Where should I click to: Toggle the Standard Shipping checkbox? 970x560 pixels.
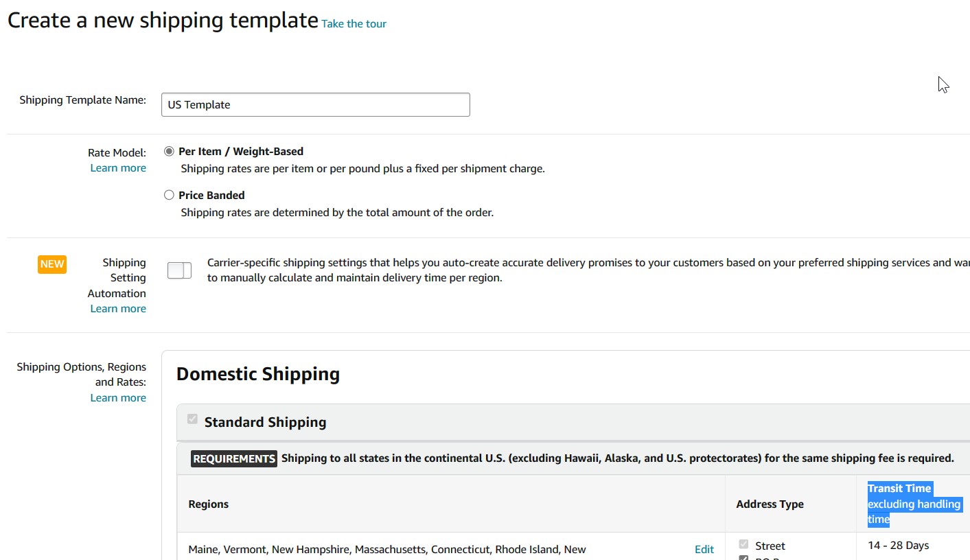(193, 419)
